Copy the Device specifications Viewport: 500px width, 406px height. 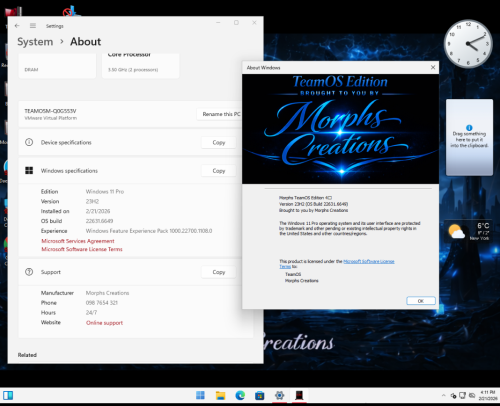click(219, 142)
